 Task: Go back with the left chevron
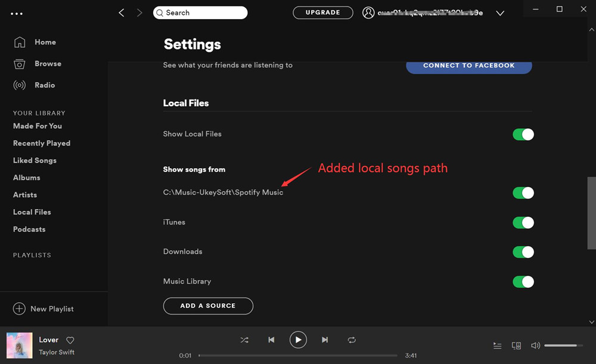pyautogui.click(x=122, y=13)
